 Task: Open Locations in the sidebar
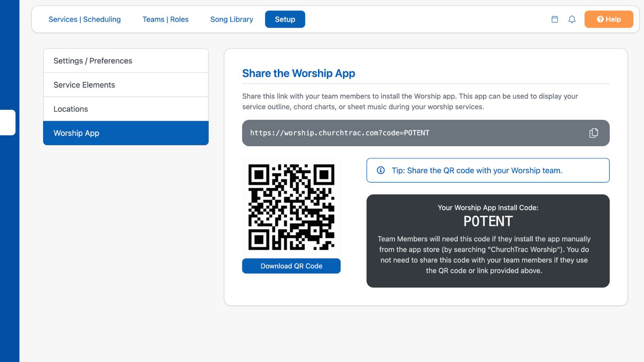[126, 109]
